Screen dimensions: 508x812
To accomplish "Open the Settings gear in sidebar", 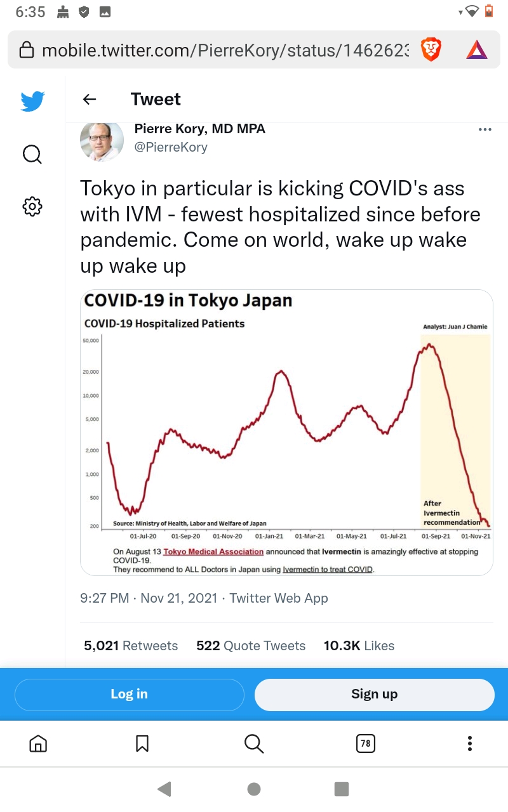I will (32, 206).
